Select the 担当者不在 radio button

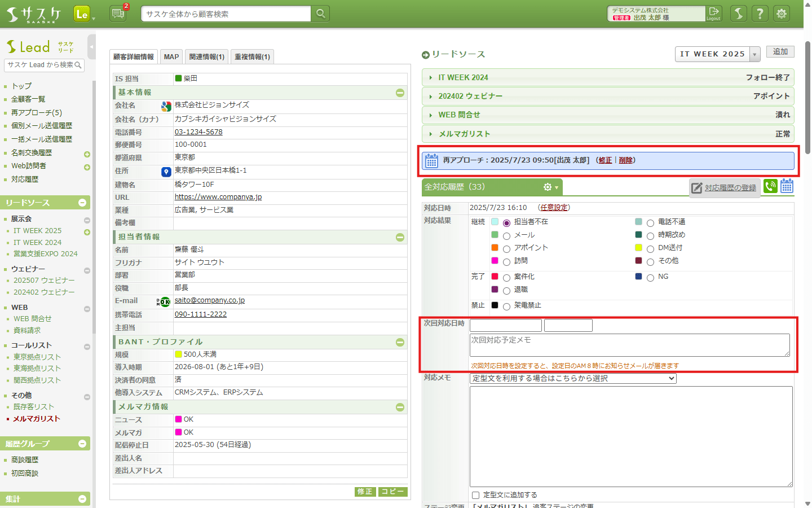click(x=506, y=223)
